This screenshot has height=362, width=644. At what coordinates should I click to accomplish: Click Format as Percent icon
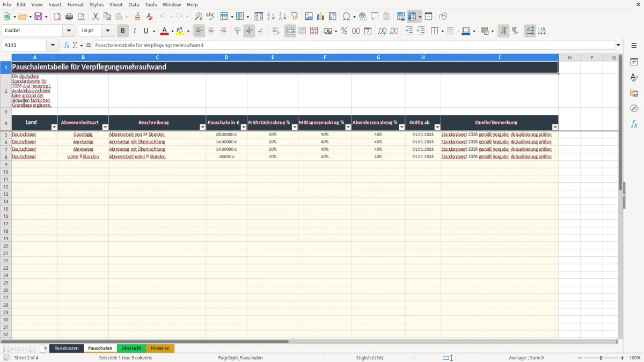344,31
